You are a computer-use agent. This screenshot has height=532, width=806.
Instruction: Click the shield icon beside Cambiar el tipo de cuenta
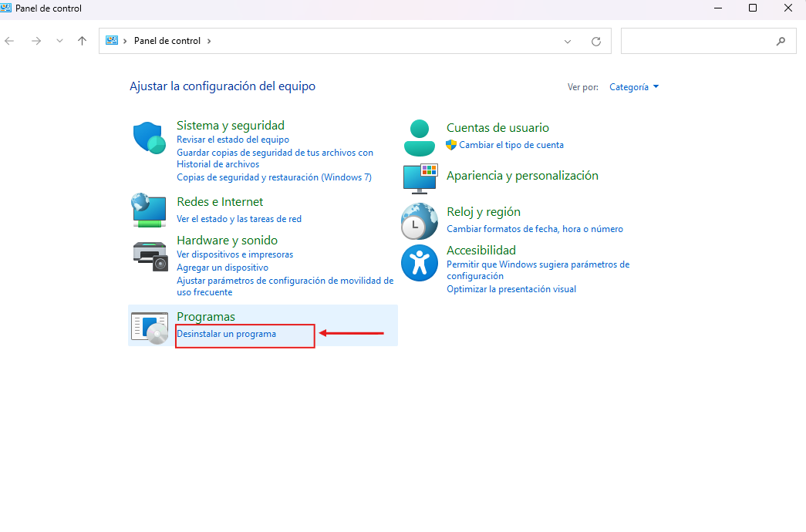pyautogui.click(x=451, y=145)
